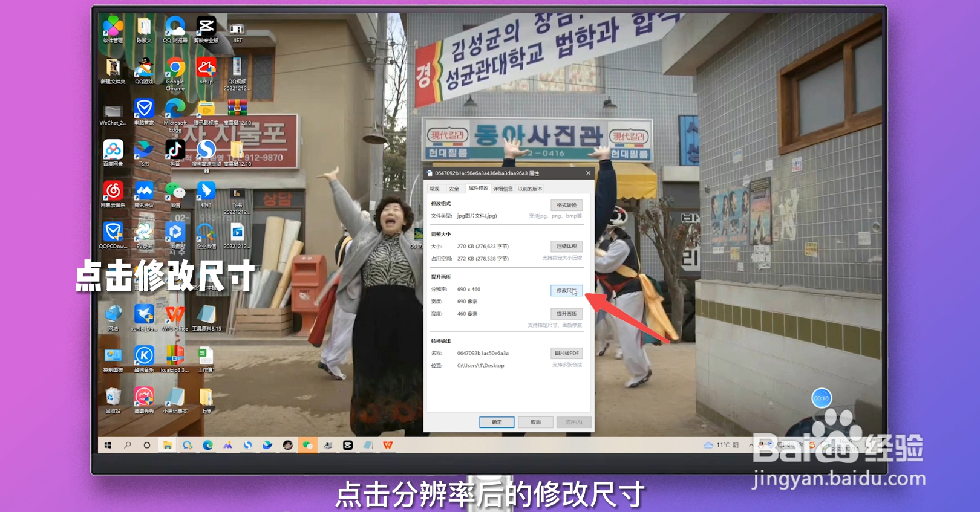
Task: Open WPS Office desktop shortcut
Action: [175, 318]
